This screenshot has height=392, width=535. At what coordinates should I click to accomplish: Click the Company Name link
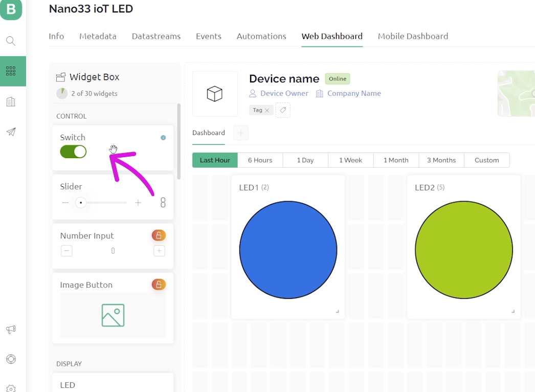354,93
